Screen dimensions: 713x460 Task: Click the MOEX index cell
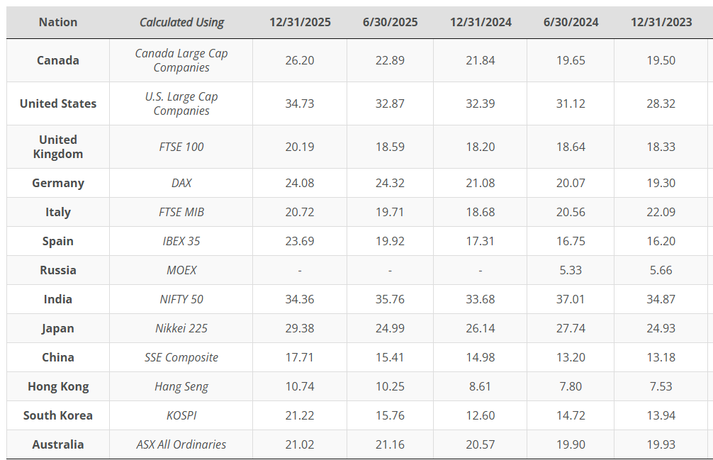pyautogui.click(x=181, y=270)
